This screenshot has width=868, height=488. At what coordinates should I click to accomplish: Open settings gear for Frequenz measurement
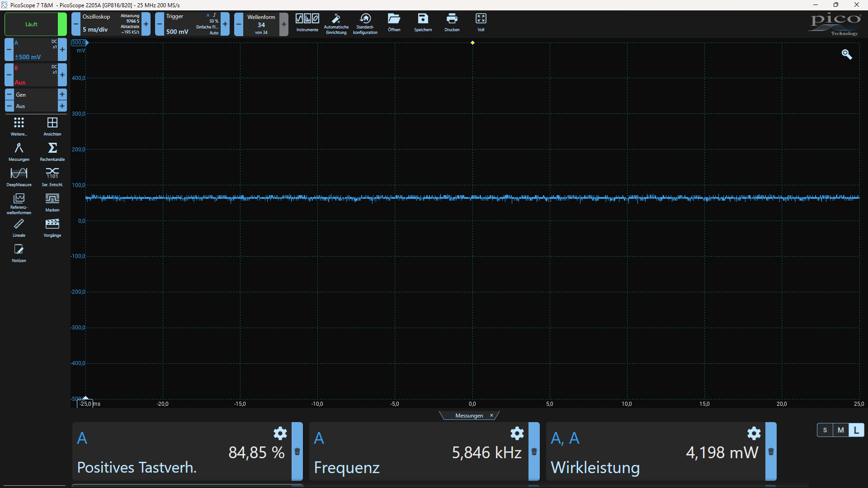click(x=517, y=433)
